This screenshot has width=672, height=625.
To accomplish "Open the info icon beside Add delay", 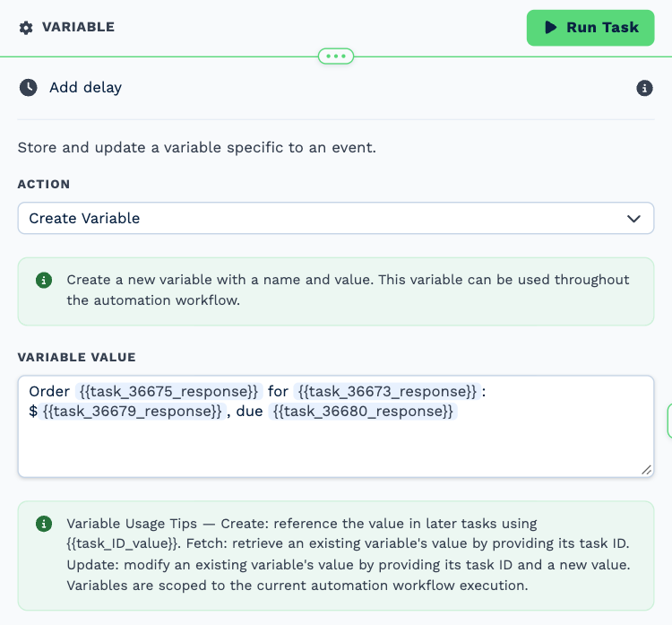I will (x=644, y=89).
